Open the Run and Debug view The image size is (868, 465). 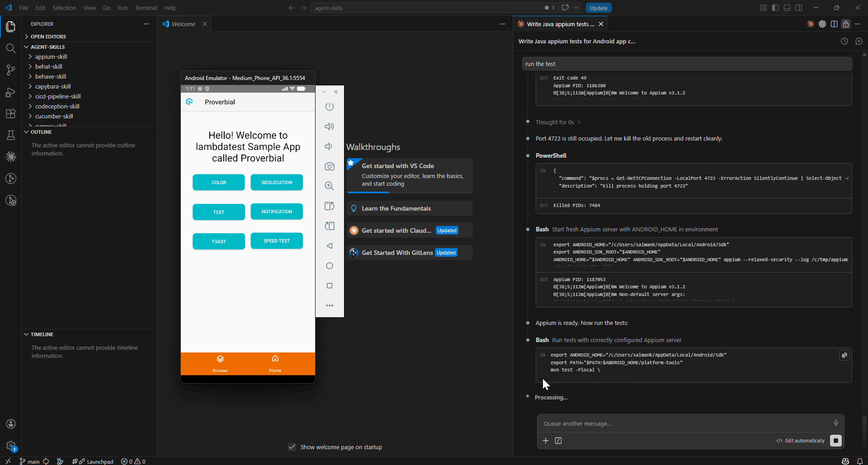(11, 92)
